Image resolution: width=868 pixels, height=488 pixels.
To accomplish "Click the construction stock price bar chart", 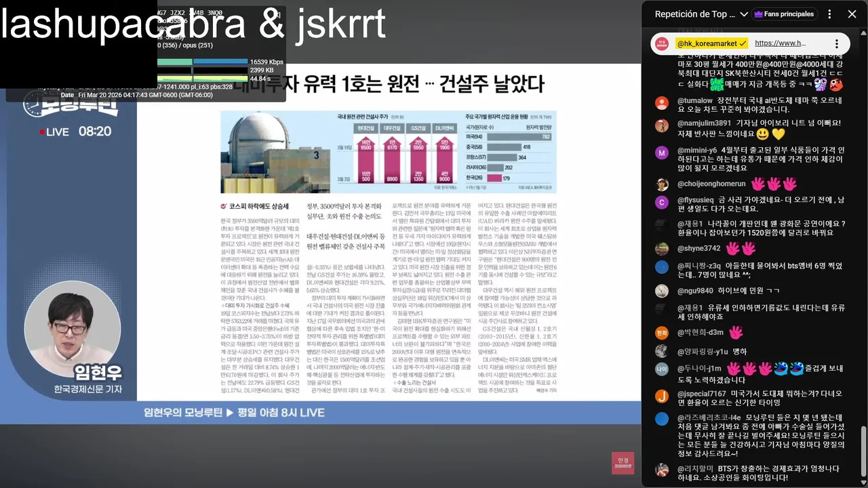I will [398, 152].
